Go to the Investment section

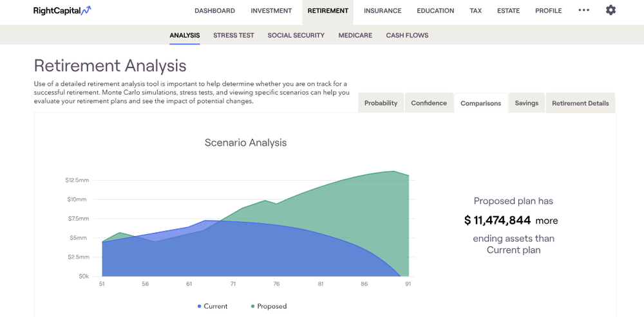271,11
